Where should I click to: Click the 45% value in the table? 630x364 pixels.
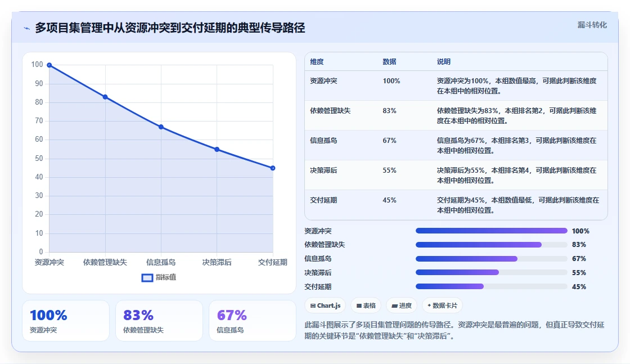(x=389, y=200)
